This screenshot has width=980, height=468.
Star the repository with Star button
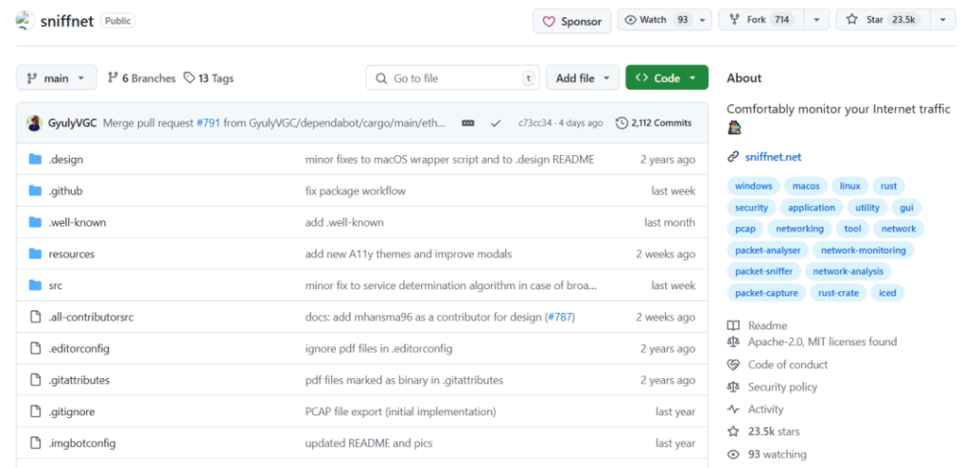[x=883, y=20]
